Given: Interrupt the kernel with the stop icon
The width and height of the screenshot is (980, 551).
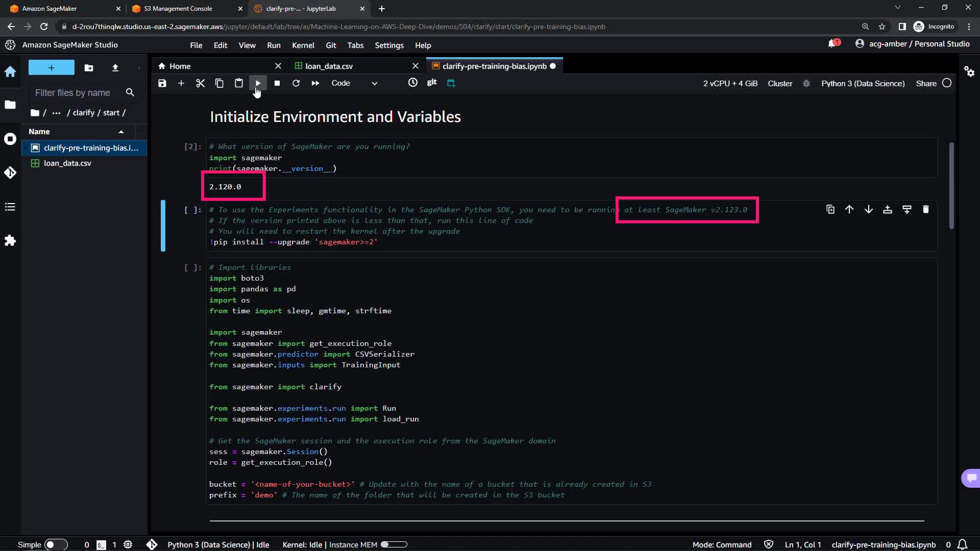Looking at the screenshot, I should (x=277, y=83).
